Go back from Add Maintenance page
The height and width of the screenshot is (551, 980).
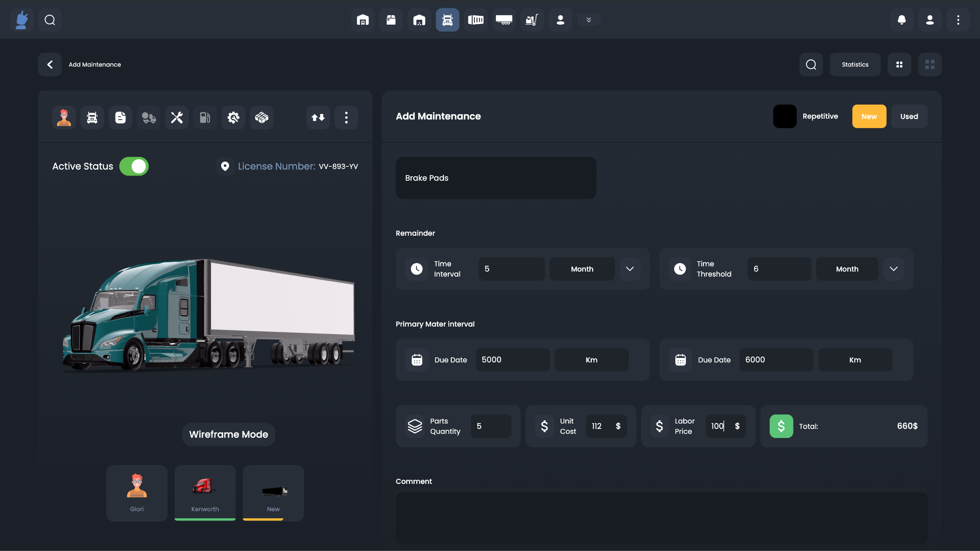pos(50,65)
